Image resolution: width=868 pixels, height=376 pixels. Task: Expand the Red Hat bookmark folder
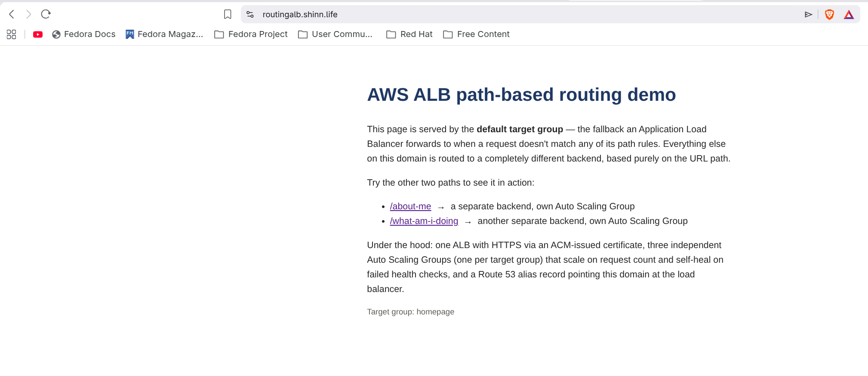click(x=409, y=34)
